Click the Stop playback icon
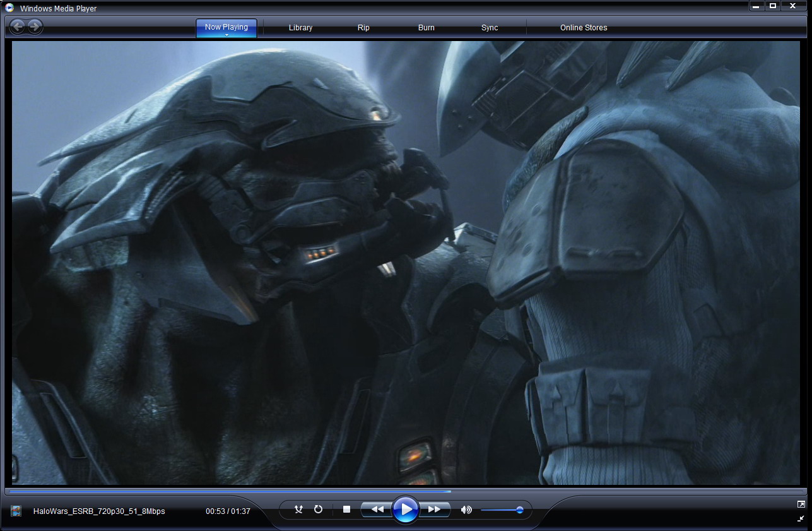The width and height of the screenshot is (812, 531). [346, 510]
